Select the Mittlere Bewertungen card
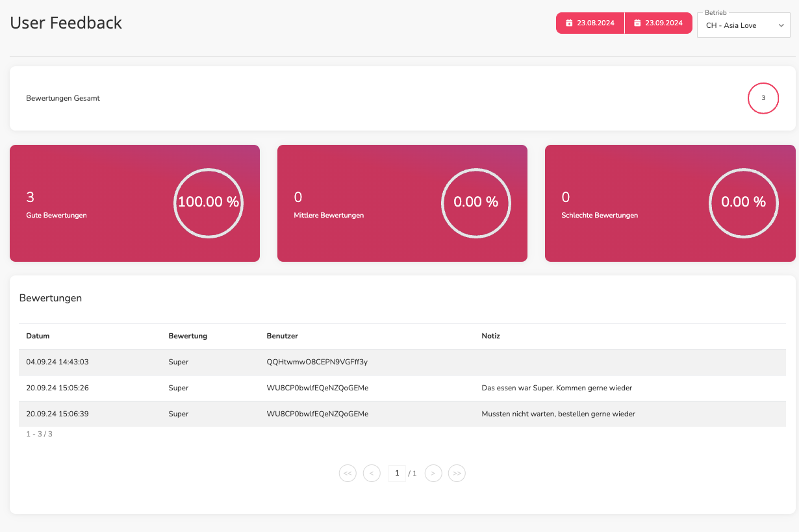The height and width of the screenshot is (532, 799). [402, 203]
